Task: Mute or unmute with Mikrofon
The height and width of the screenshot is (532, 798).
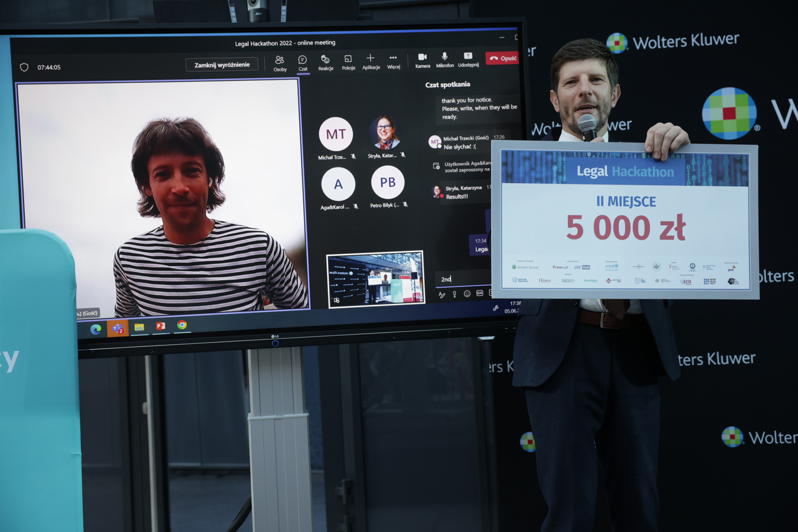Action: (445, 59)
